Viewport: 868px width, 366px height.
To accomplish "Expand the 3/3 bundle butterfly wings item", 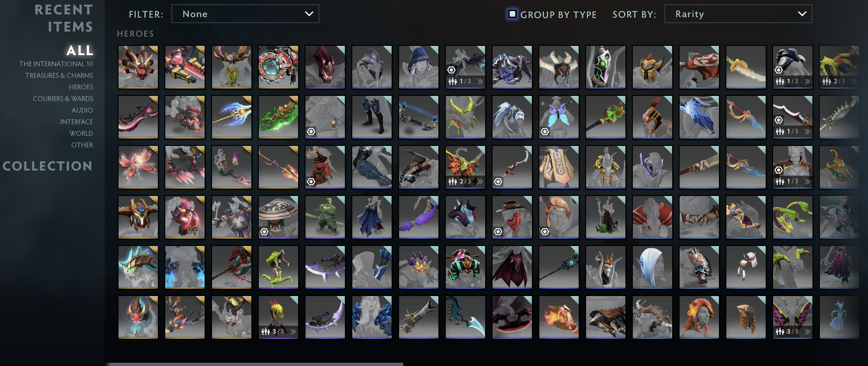I will point(807,332).
